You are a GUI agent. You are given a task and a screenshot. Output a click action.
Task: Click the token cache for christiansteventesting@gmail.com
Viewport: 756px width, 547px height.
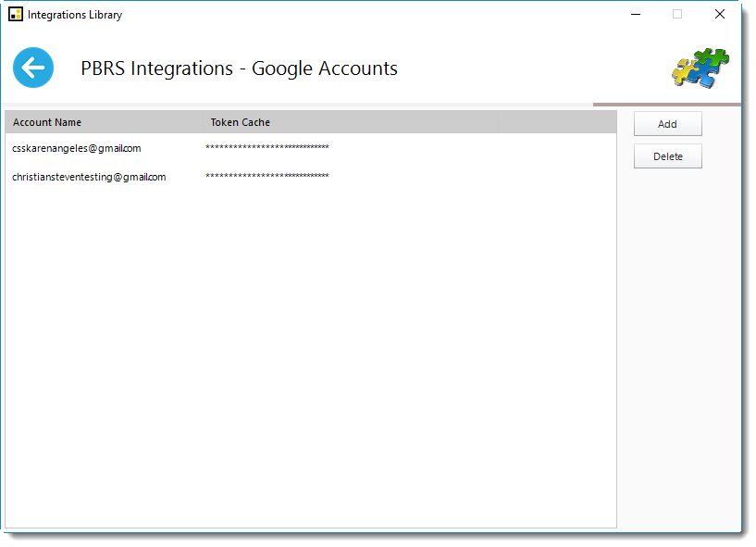click(x=267, y=176)
